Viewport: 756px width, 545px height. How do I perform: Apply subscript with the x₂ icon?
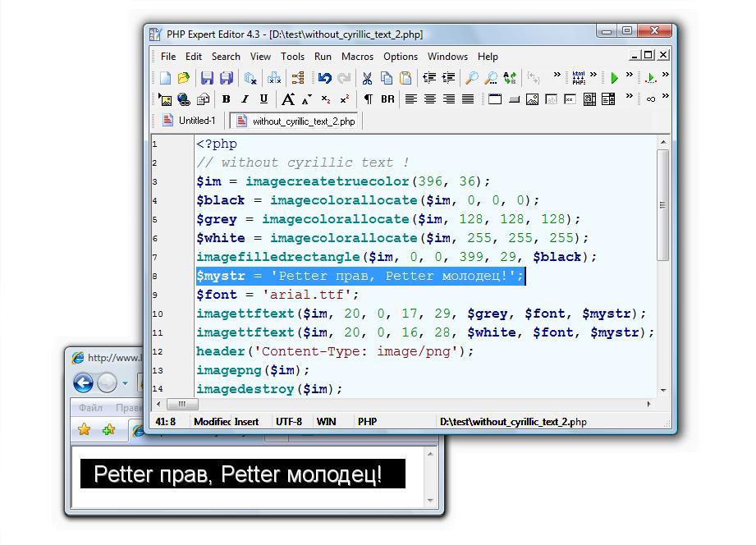coord(326,99)
